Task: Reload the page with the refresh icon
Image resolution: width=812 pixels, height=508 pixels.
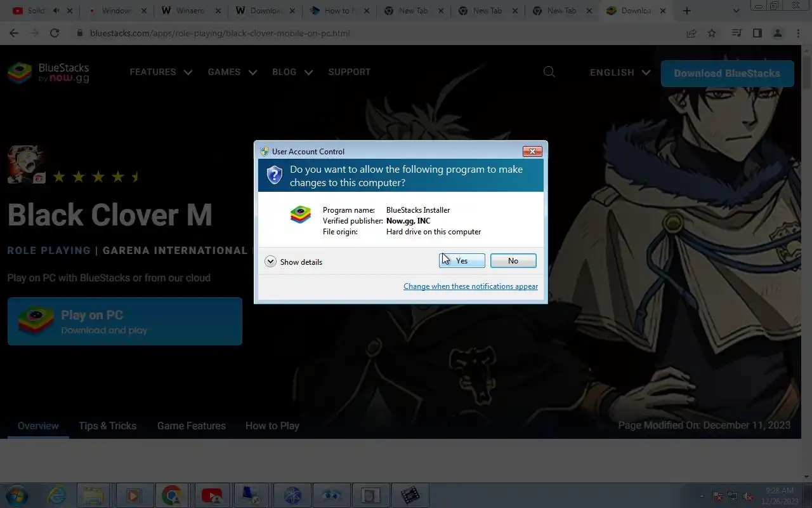Action: click(55, 33)
